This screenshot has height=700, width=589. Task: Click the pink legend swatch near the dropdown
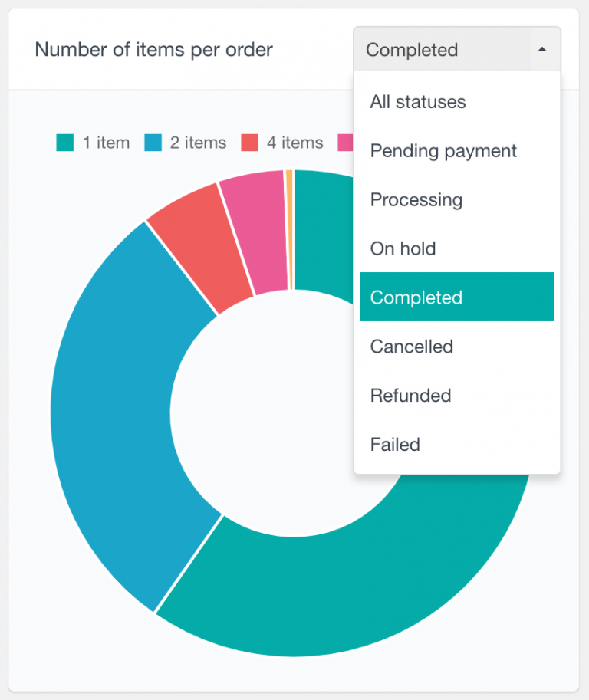click(346, 143)
